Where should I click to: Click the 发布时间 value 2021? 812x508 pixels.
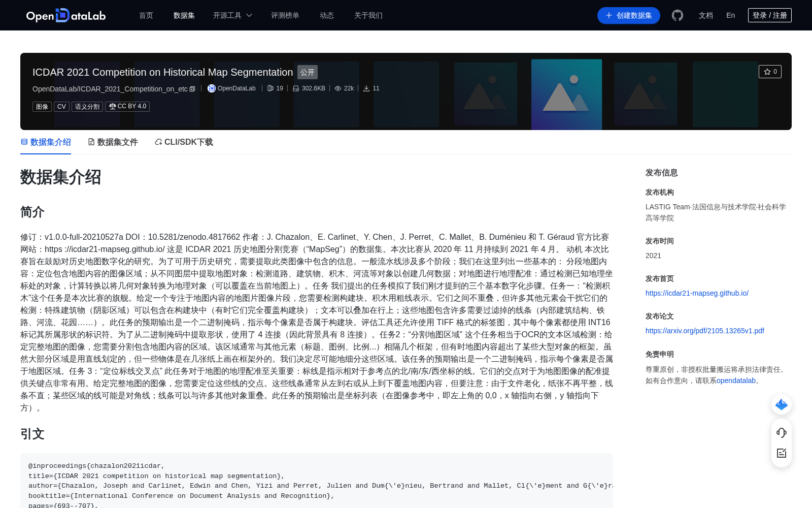click(653, 256)
